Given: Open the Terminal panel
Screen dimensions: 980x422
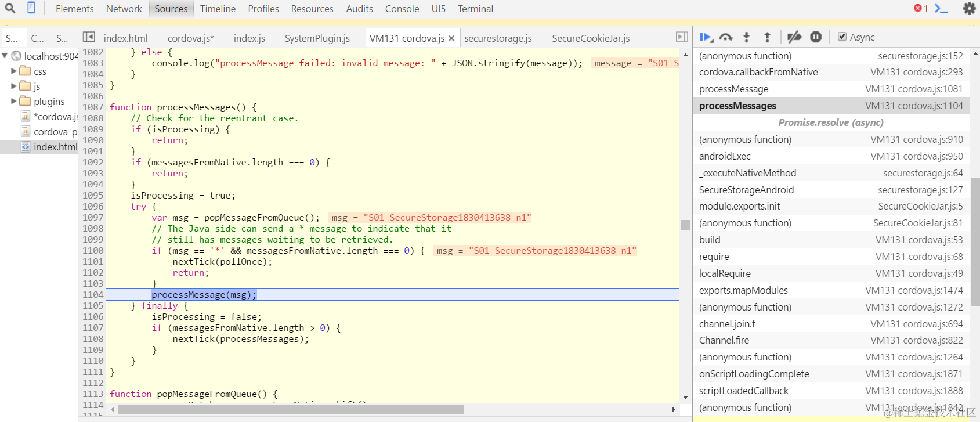Looking at the screenshot, I should [x=475, y=9].
